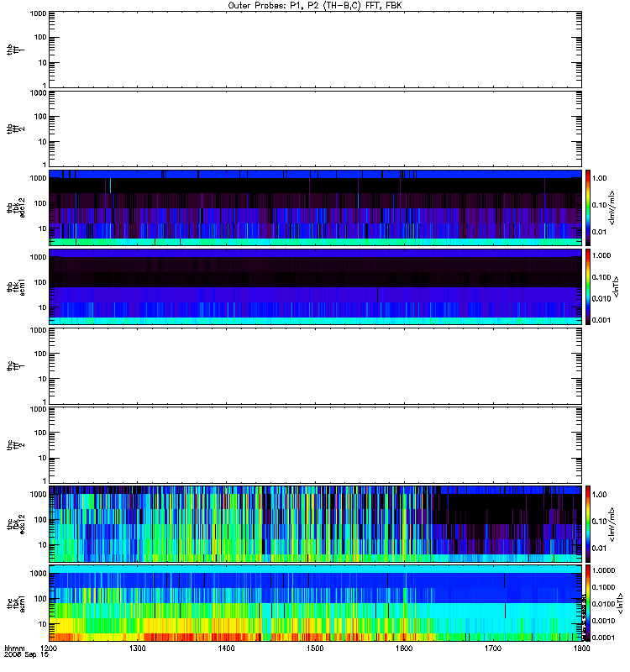Click the "1500" time axis label
630x672 pixels.
[315, 648]
